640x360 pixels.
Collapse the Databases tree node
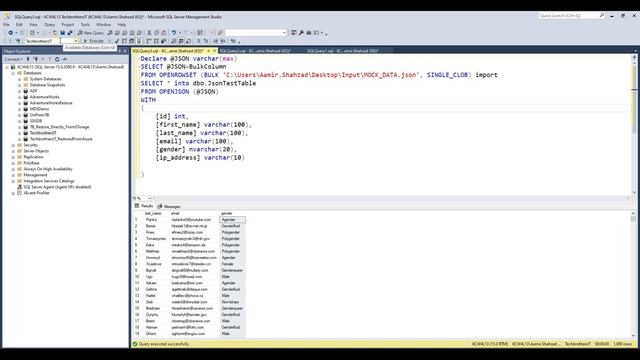click(x=13, y=73)
